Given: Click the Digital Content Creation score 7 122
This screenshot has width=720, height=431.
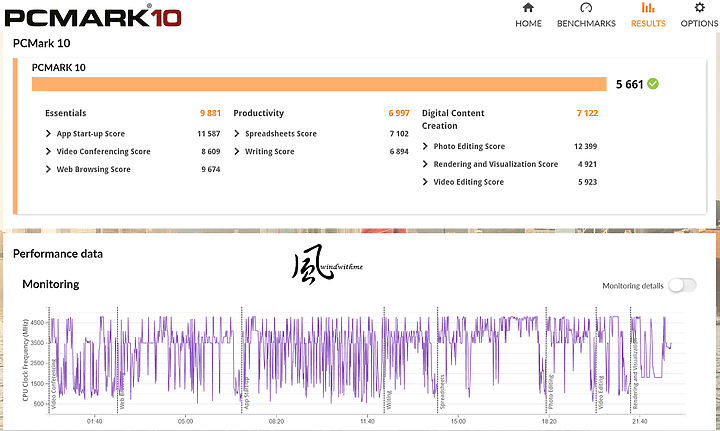Looking at the screenshot, I should tap(587, 113).
